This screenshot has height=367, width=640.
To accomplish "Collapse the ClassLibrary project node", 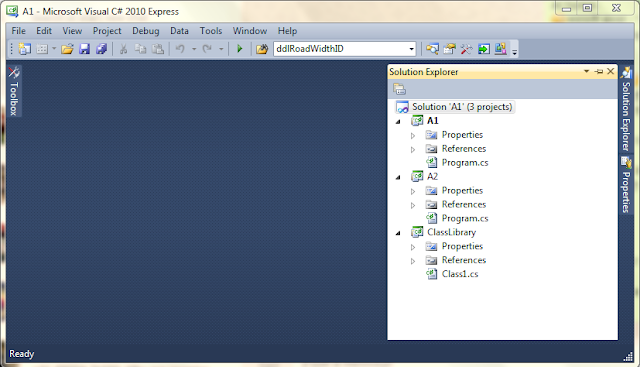I will tap(398, 233).
